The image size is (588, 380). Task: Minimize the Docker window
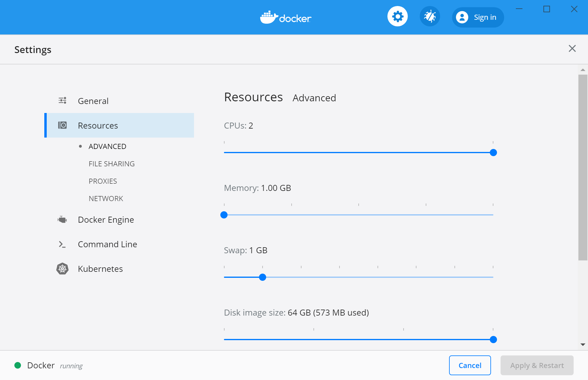click(x=519, y=9)
